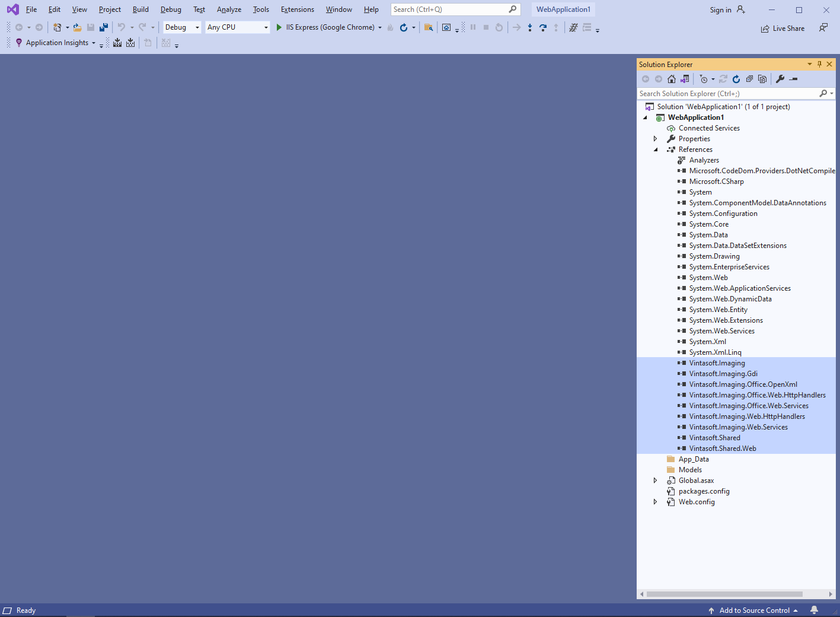Open the Debug configuration dropdown
The image size is (840, 617).
point(182,27)
